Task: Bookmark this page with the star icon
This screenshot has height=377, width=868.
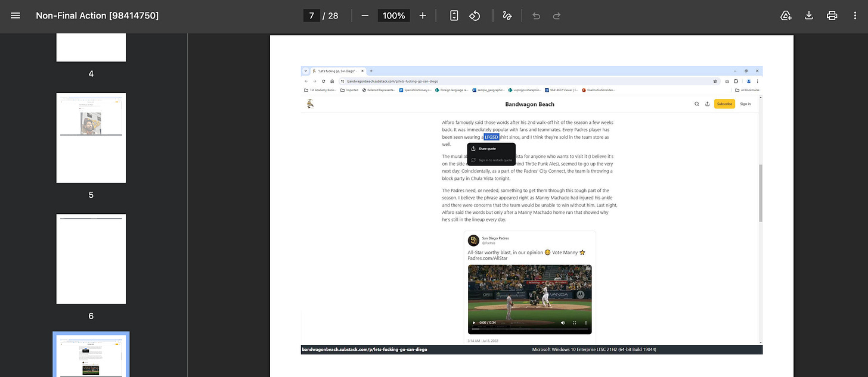Action: (715, 81)
